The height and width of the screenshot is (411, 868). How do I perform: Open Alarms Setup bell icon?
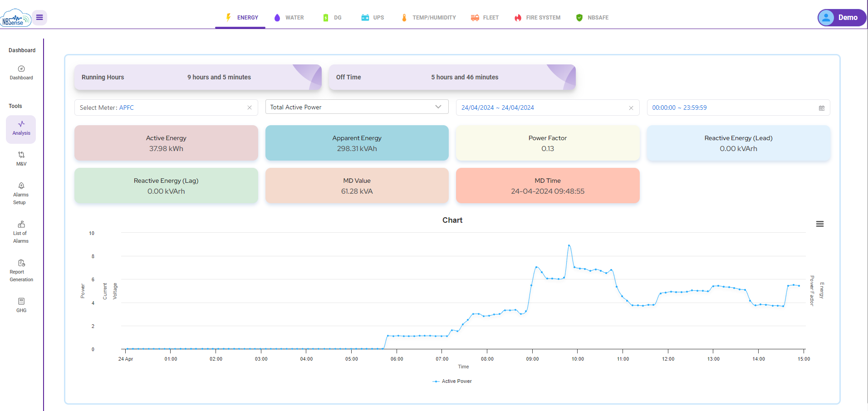tap(21, 186)
